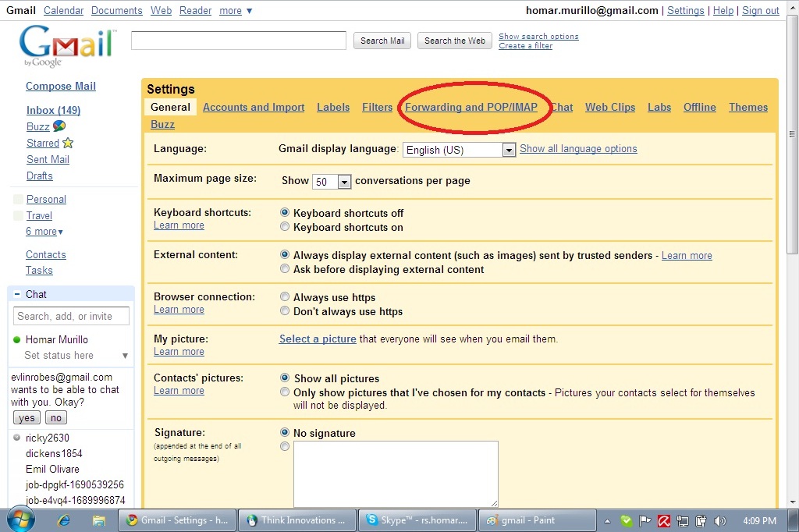
Task: Open Filters settings tab
Action: click(377, 108)
